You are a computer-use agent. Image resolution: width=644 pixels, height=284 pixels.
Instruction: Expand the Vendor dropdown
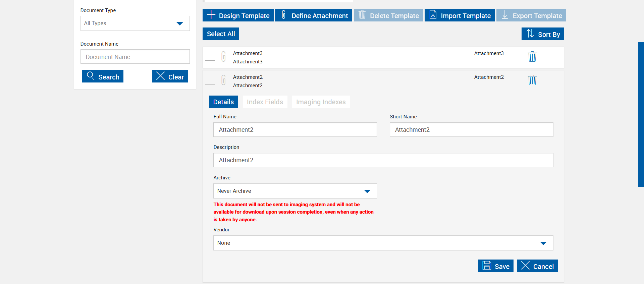coord(383,243)
